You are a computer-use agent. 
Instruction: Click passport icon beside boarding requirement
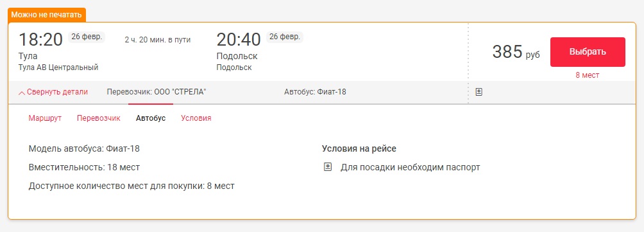tap(328, 168)
